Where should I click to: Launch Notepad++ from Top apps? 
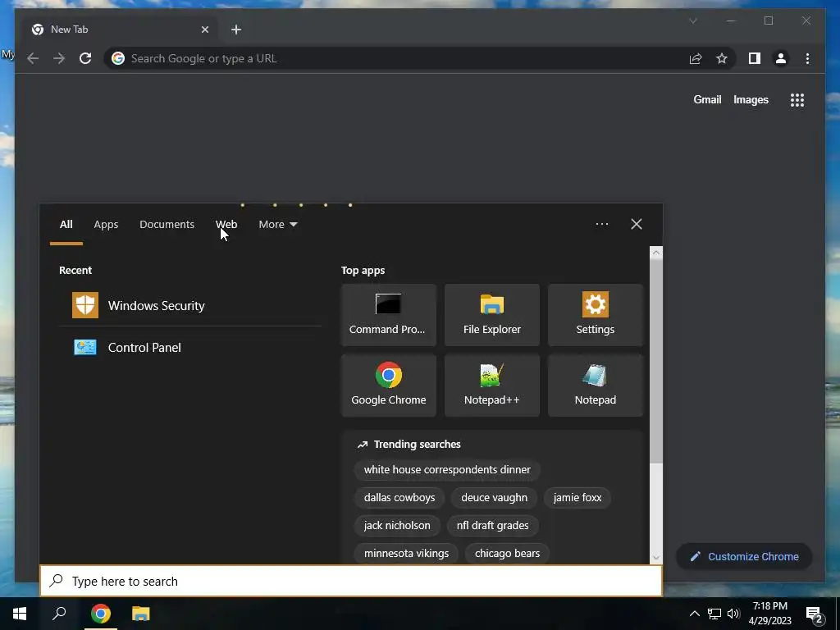(x=492, y=386)
